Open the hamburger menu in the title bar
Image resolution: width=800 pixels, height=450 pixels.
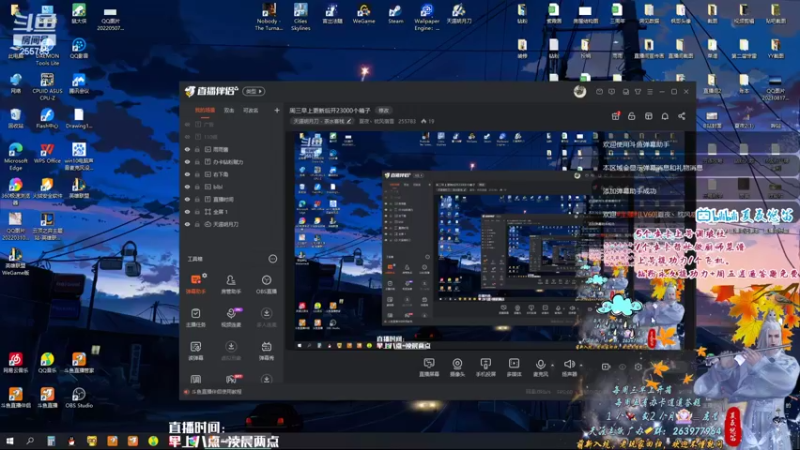pos(649,92)
